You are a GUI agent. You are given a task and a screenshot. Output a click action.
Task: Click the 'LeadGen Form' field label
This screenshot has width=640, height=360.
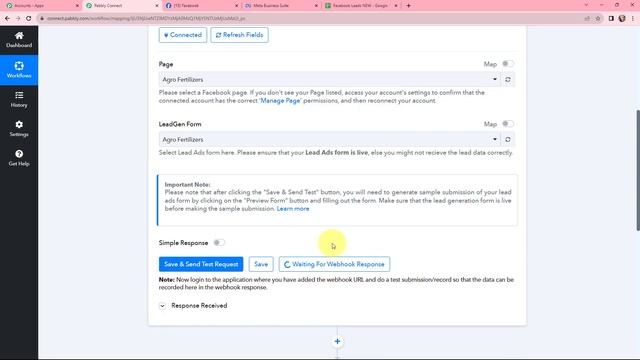180,124
